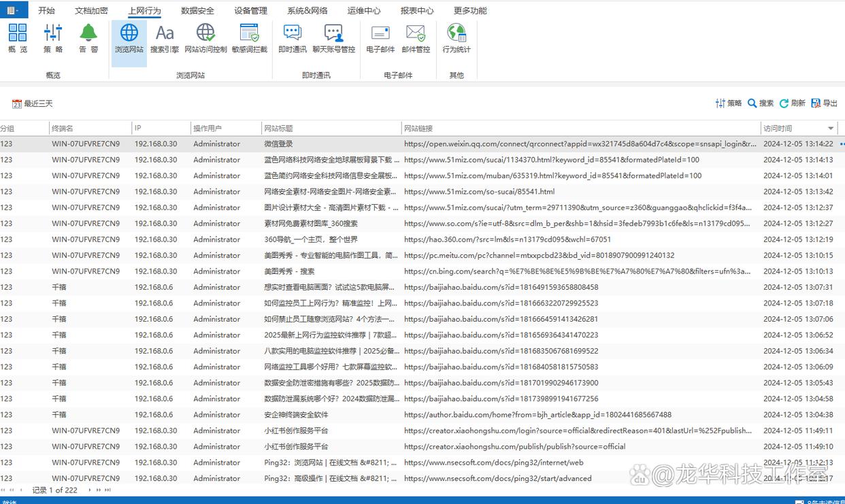845x504 pixels.
Task: Go to the previous page in pager
Action: pyautogui.click(x=12, y=490)
